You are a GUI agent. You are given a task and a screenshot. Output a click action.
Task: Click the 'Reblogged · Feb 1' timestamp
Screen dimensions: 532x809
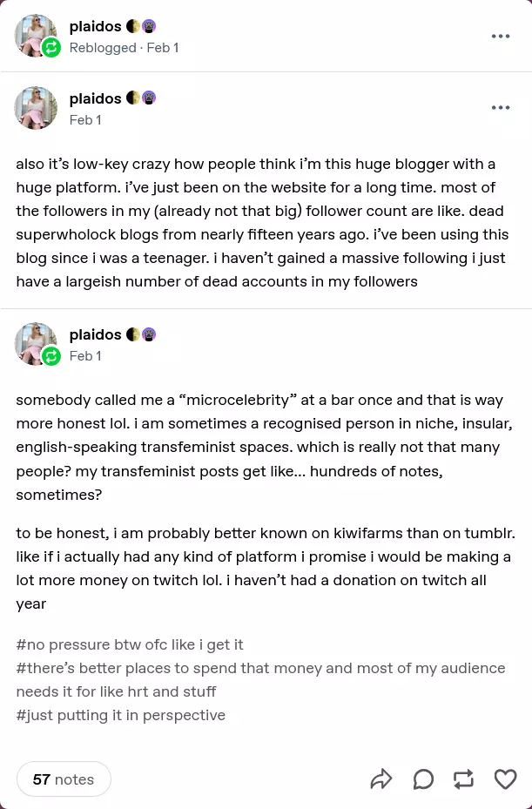(x=124, y=48)
